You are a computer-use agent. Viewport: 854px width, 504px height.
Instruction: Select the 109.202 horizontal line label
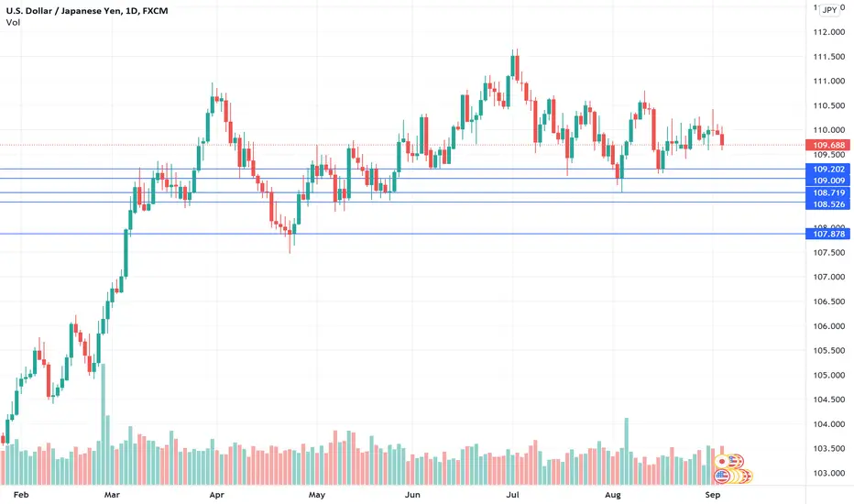(827, 169)
